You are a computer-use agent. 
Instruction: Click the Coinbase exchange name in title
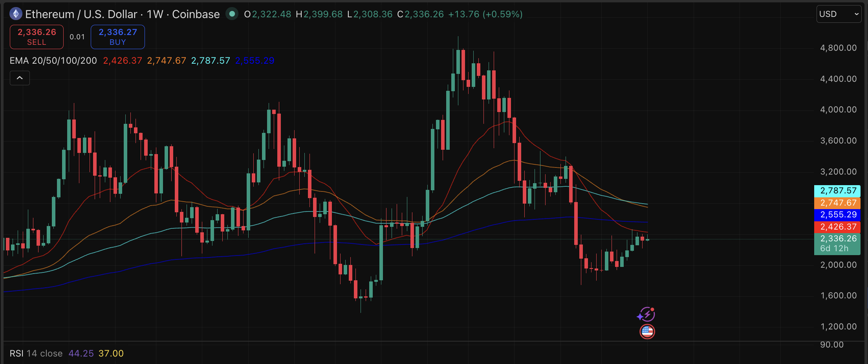(x=196, y=14)
